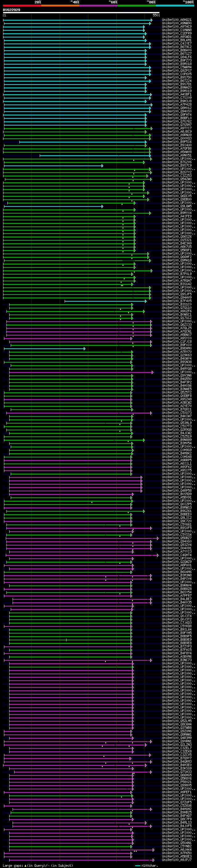197x868 pixels.
Task: Click UniRef100_B2GTY2 label
Action: [177, 172]
